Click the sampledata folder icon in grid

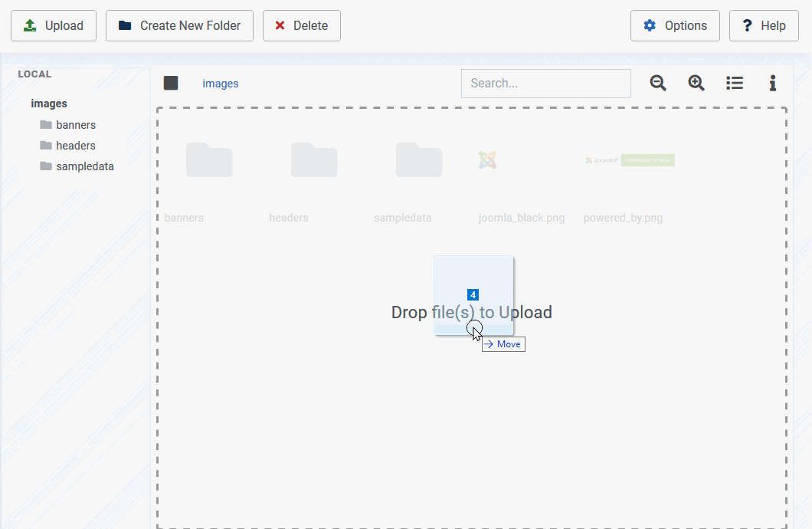[x=419, y=160]
